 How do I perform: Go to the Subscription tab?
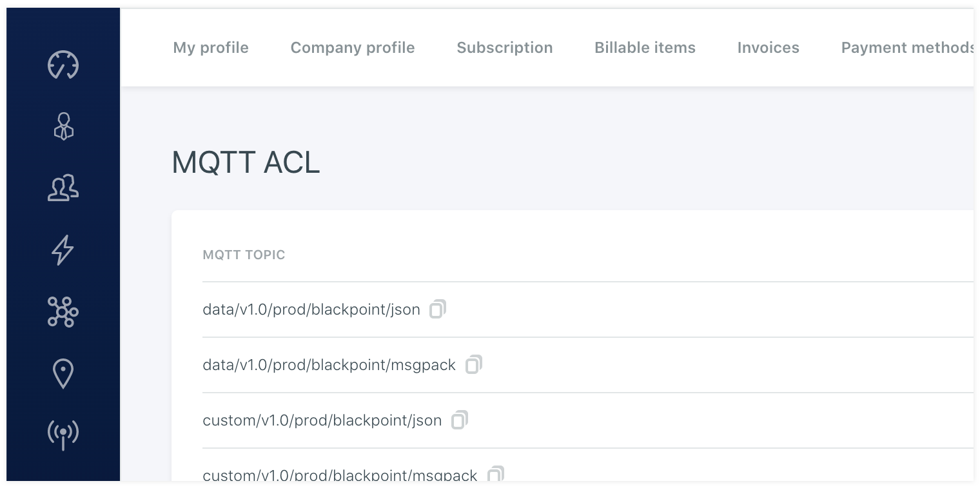[x=505, y=48]
